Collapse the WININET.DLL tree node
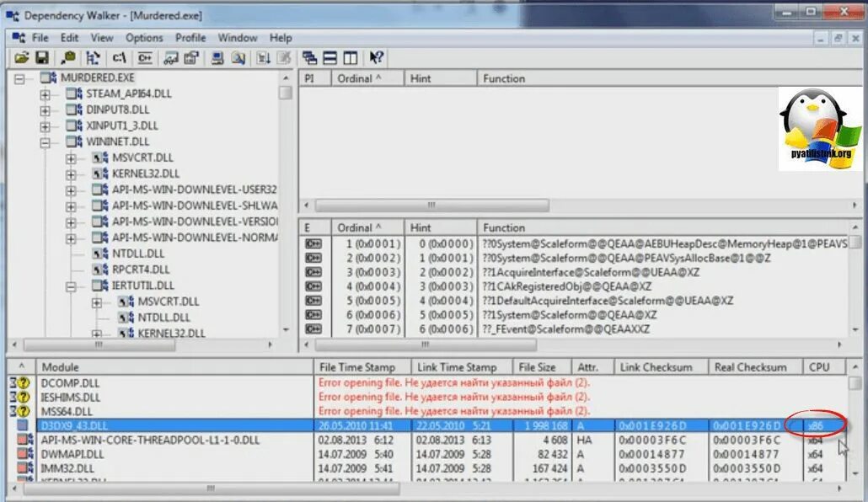Viewport: 868px width, 502px height. click(x=46, y=143)
